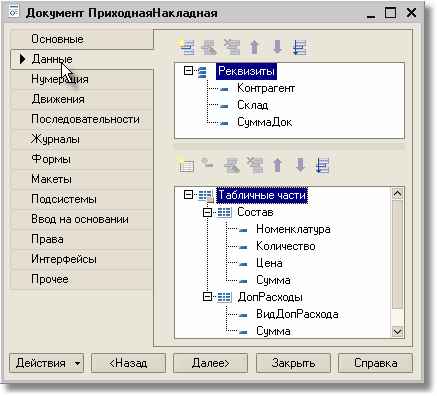Viewport: 437px width, 396px height.
Task: Go to the Последовательности tab
Action: coord(82,119)
